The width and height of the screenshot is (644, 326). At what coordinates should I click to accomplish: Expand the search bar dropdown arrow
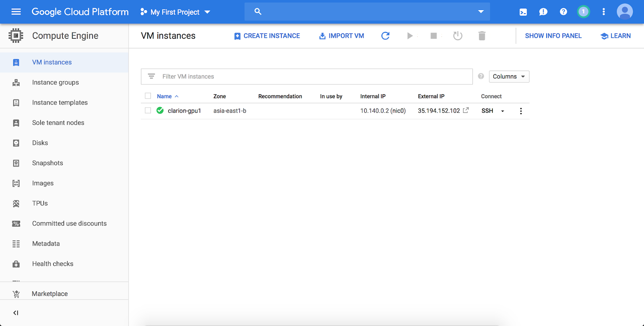[481, 12]
